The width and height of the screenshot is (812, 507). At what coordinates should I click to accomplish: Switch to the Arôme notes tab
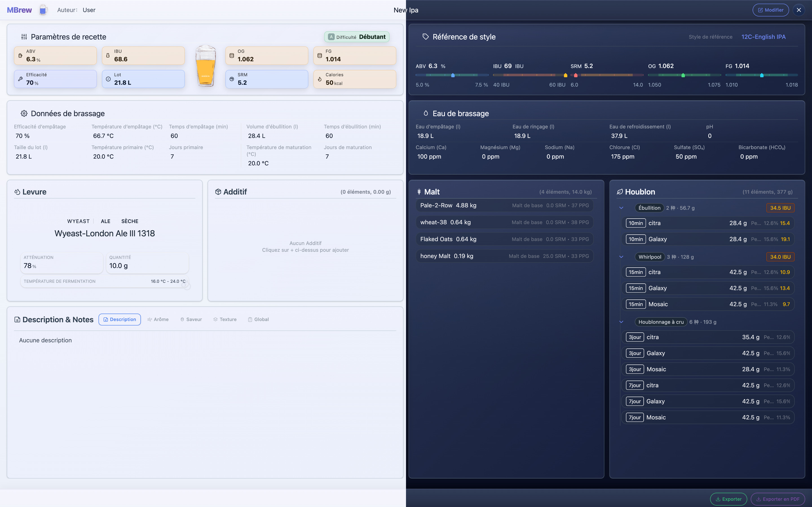click(158, 319)
